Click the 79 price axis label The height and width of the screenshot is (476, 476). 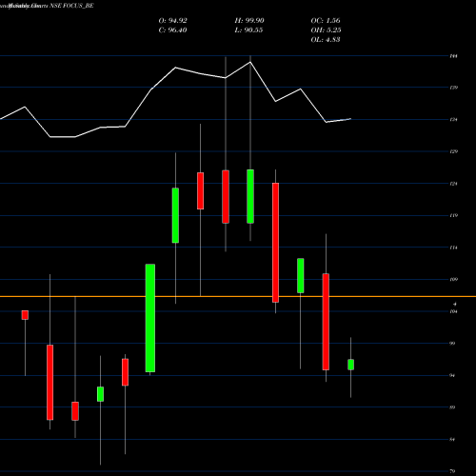[452, 471]
